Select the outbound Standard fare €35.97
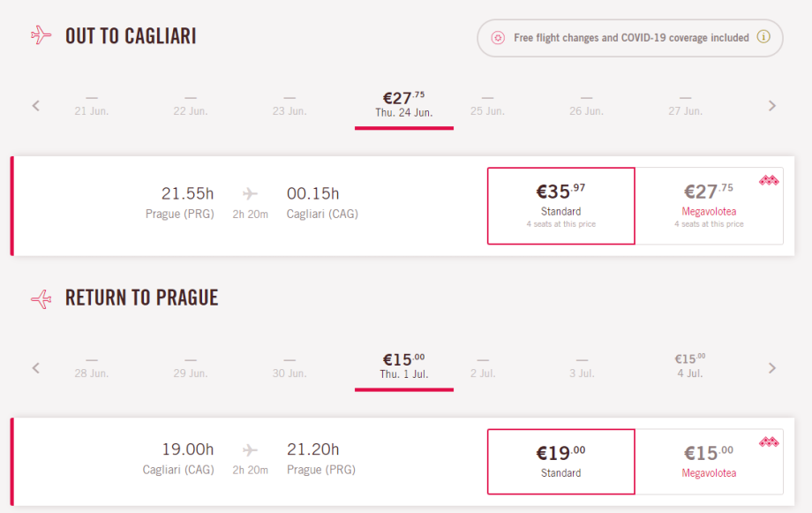The width and height of the screenshot is (812, 513). 561,205
